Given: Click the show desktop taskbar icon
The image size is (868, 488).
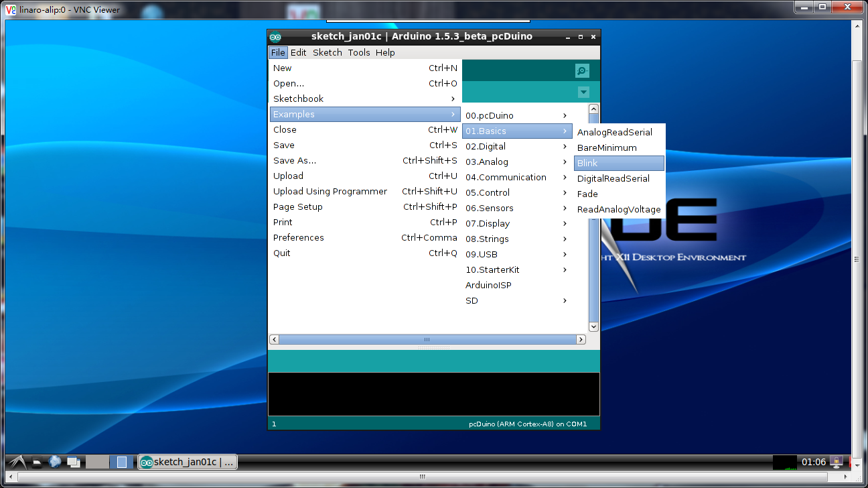Looking at the screenshot, I should point(73,462).
